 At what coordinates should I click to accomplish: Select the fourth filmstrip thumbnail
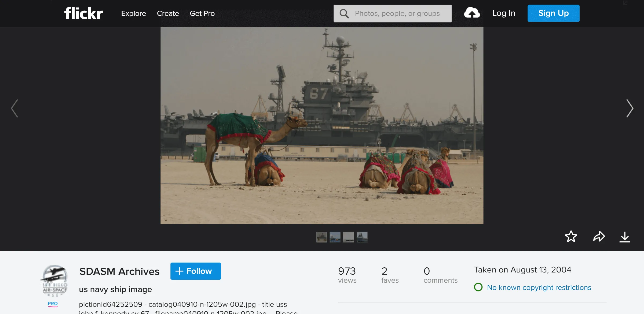(362, 237)
